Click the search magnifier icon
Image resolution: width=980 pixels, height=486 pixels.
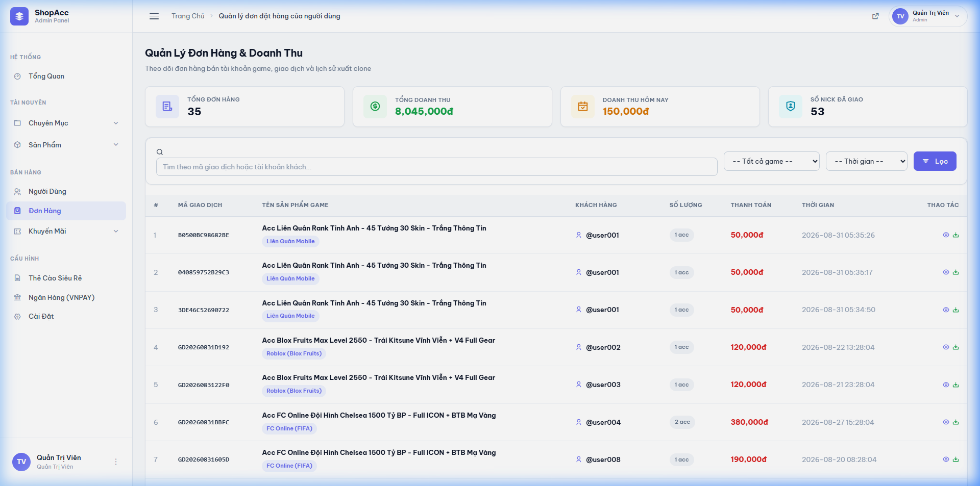coord(160,152)
